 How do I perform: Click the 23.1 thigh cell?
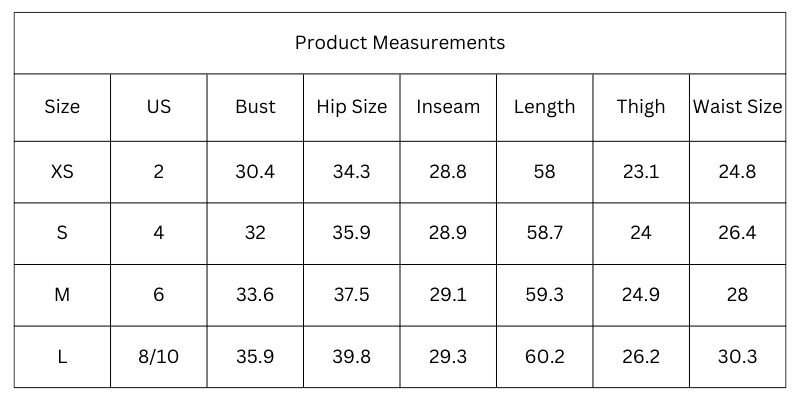coord(641,172)
